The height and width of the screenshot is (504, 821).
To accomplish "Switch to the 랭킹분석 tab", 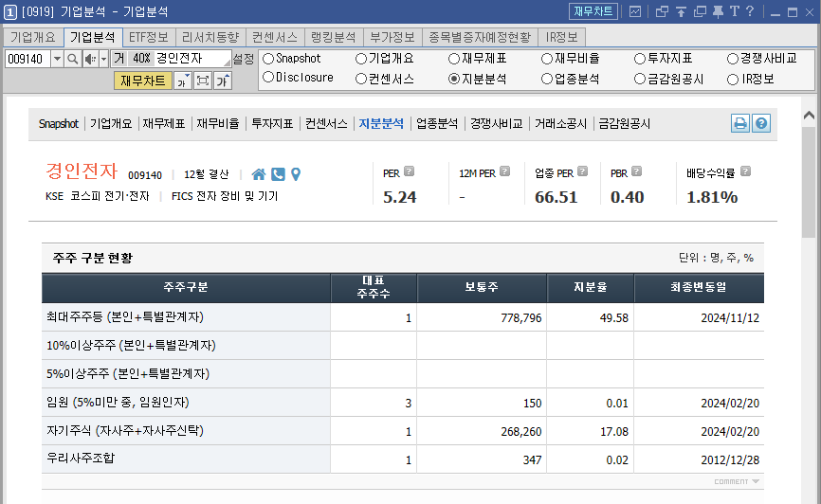I will click(x=333, y=37).
